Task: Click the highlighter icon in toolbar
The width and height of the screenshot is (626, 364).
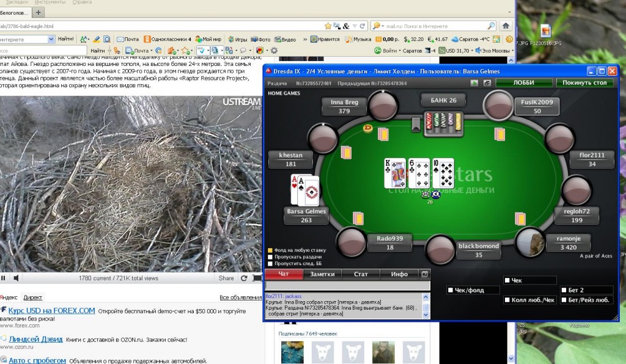Action: click(96, 39)
